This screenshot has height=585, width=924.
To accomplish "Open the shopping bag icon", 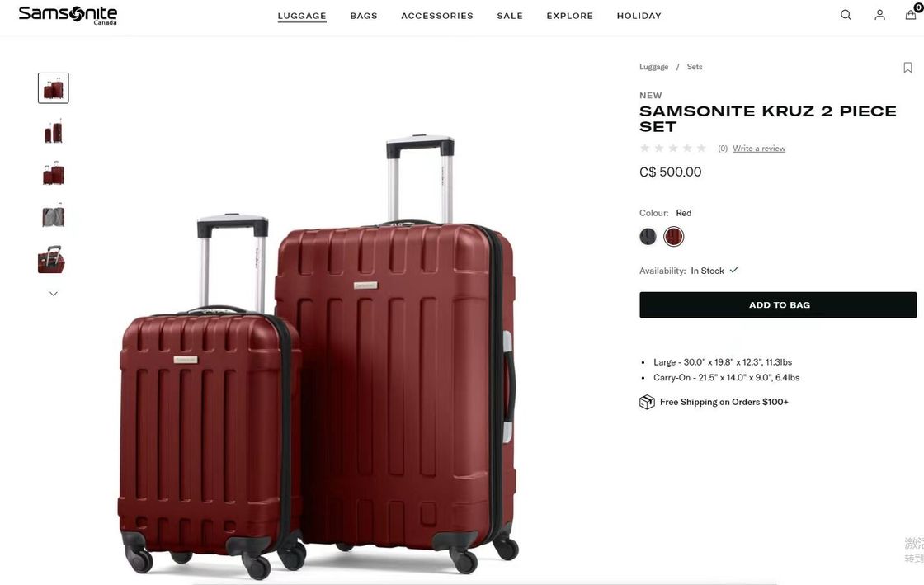I will click(x=911, y=14).
